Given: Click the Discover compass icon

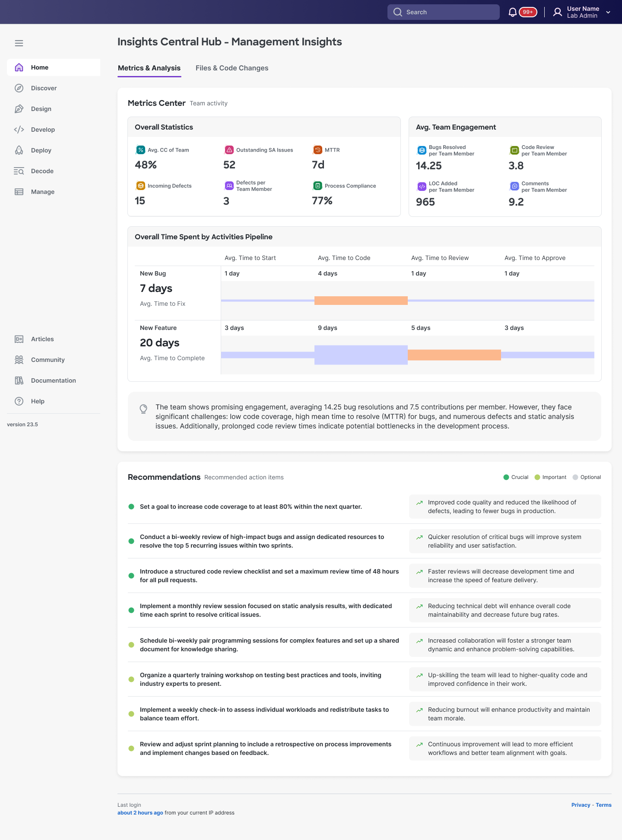Looking at the screenshot, I should (19, 88).
